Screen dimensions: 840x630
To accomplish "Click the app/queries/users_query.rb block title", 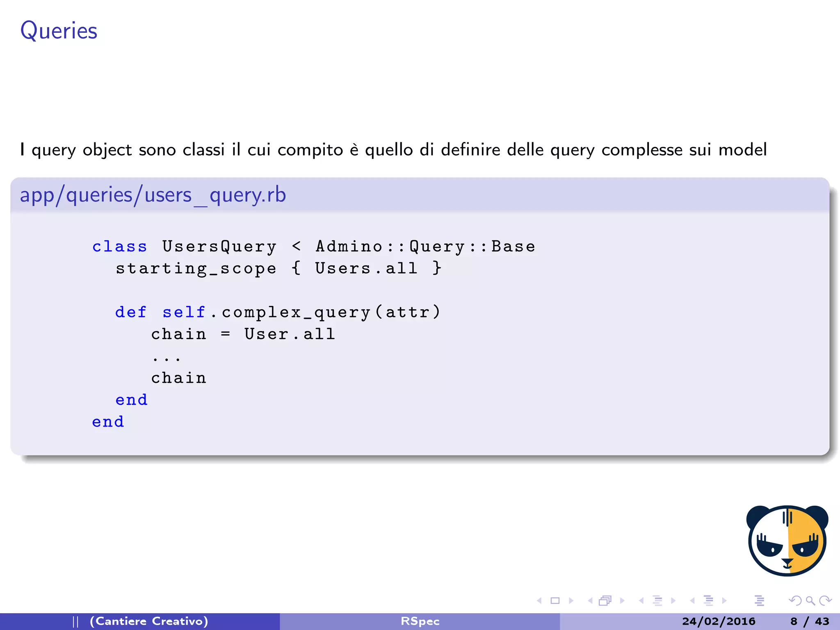I will (x=153, y=195).
